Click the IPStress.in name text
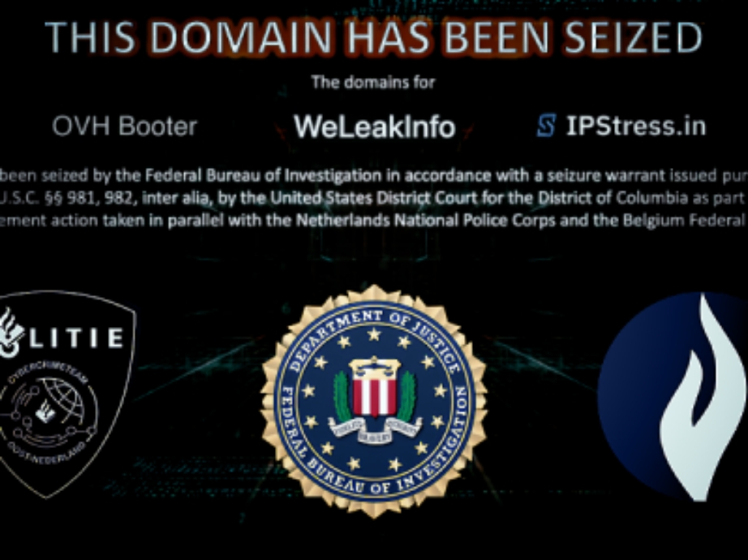Viewport: 748px width, 560px height. [x=636, y=126]
